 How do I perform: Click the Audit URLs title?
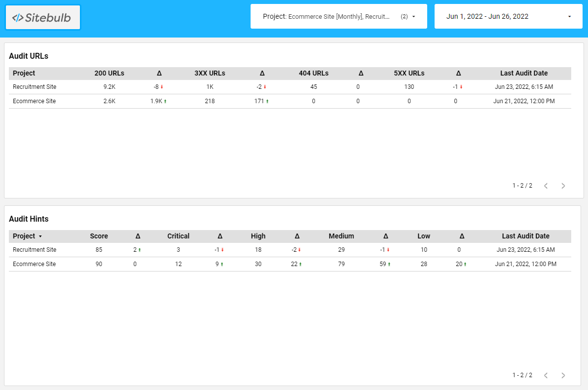point(29,56)
